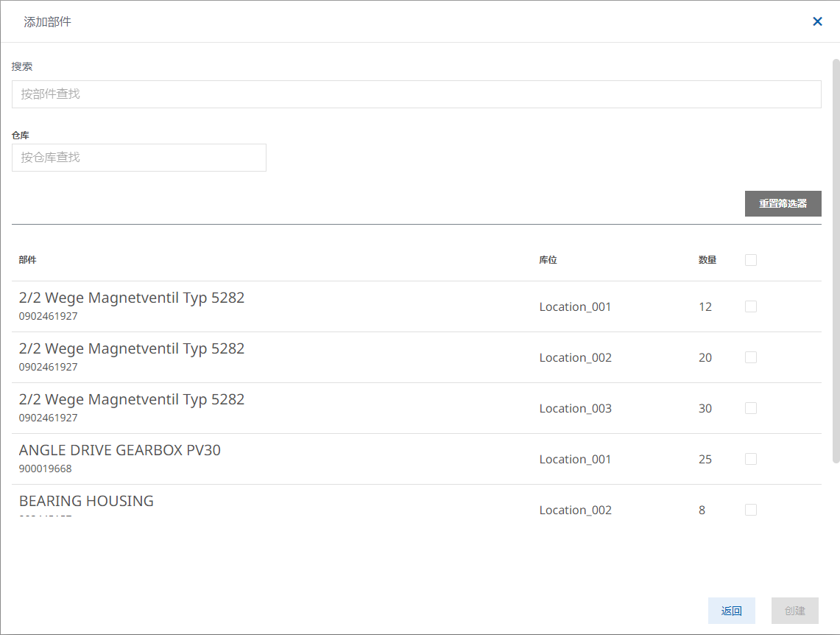Select the checkbox for Magnetventil at Location_003

click(751, 408)
